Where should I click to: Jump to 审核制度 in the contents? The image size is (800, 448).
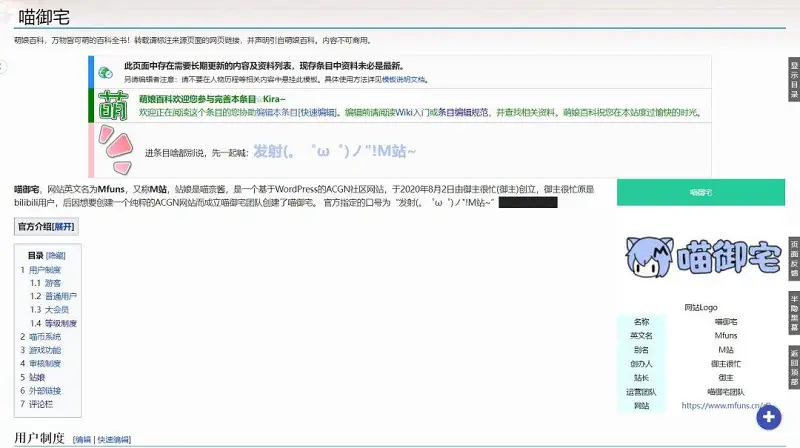(45, 364)
